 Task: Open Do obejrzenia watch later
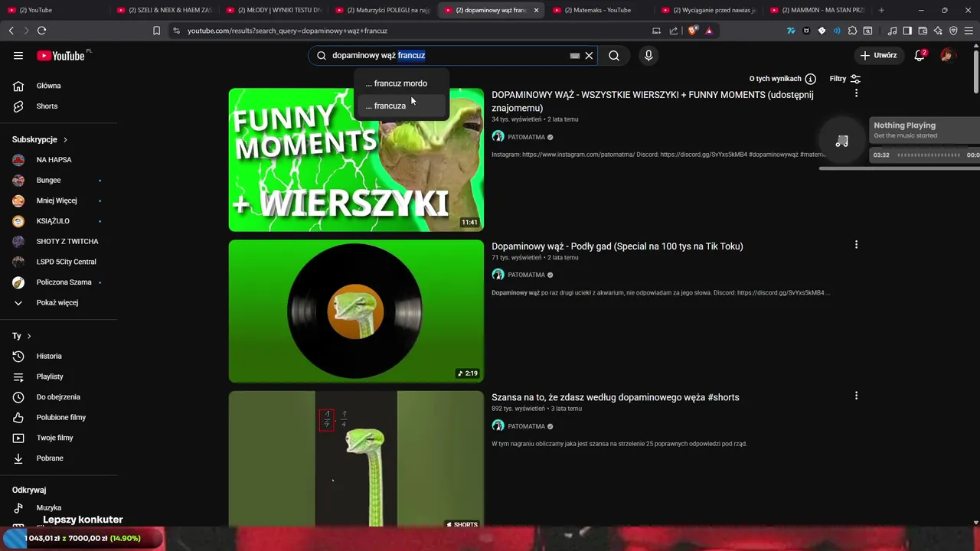click(x=60, y=397)
